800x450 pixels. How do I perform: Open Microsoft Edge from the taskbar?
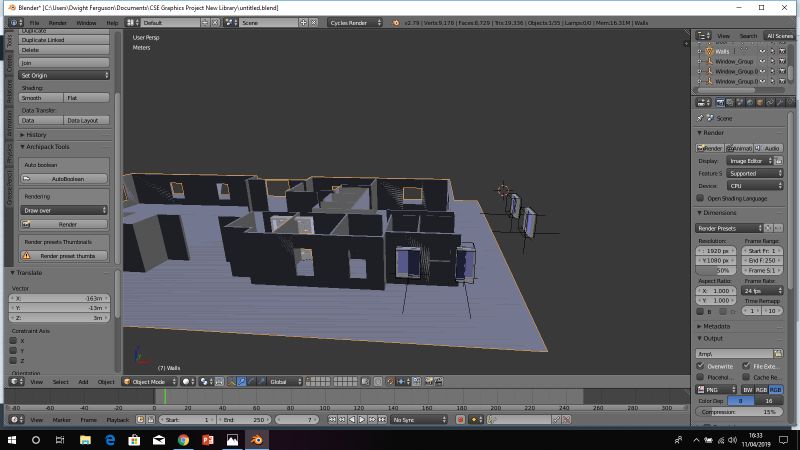[x=110, y=439]
